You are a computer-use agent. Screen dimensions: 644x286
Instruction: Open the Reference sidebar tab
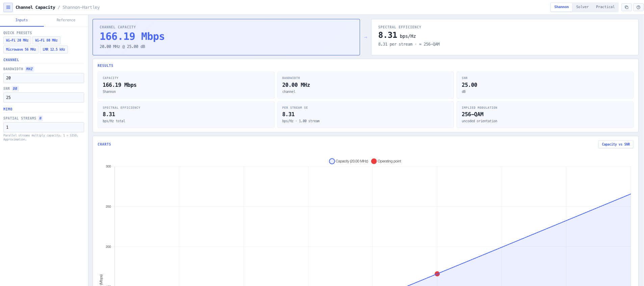click(x=66, y=20)
